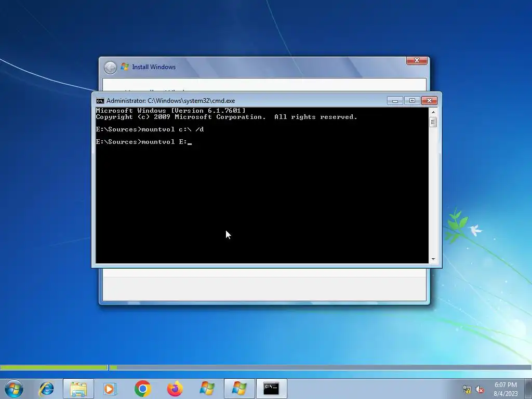This screenshot has height=399, width=532.
Task: Click the Windows flag icon in Install Windows
Action: [x=125, y=67]
